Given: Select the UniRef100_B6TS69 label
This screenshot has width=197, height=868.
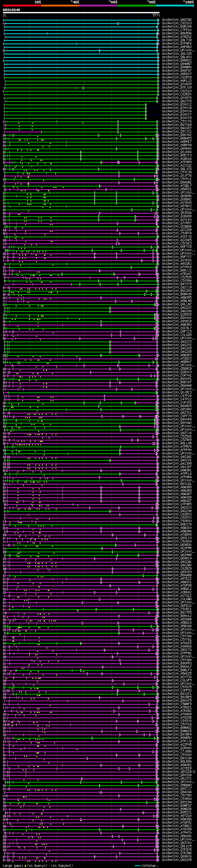Looking at the screenshot, I should (177, 125).
